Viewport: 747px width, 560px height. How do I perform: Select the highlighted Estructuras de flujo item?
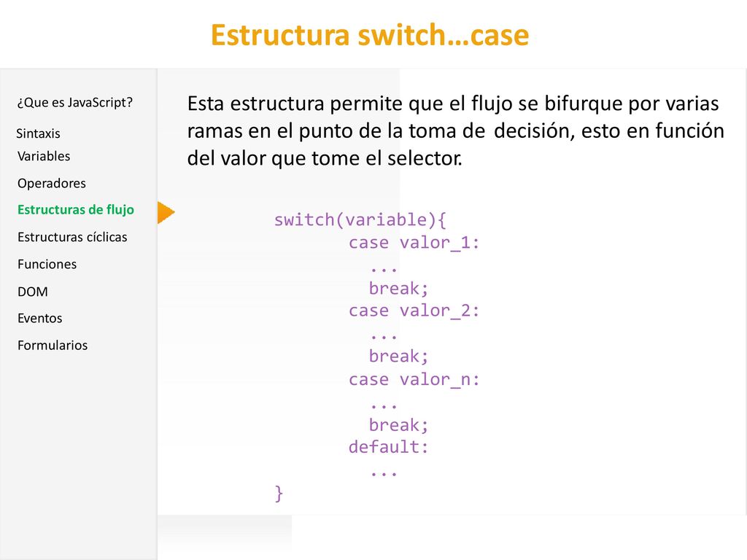[76, 210]
